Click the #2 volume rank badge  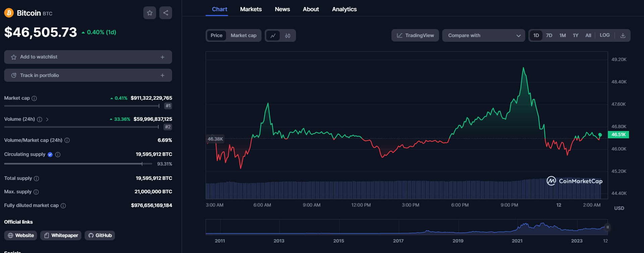(168, 127)
